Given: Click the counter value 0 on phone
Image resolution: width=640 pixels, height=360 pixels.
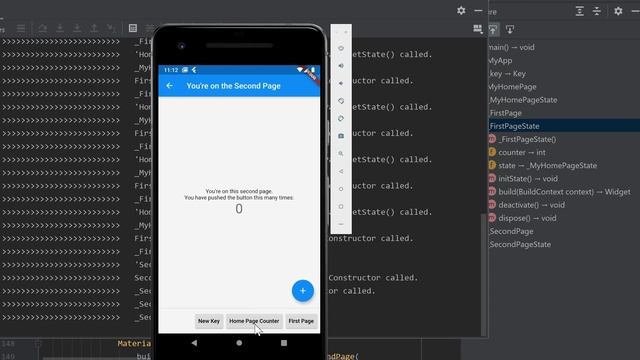Looking at the screenshot, I should 239,209.
